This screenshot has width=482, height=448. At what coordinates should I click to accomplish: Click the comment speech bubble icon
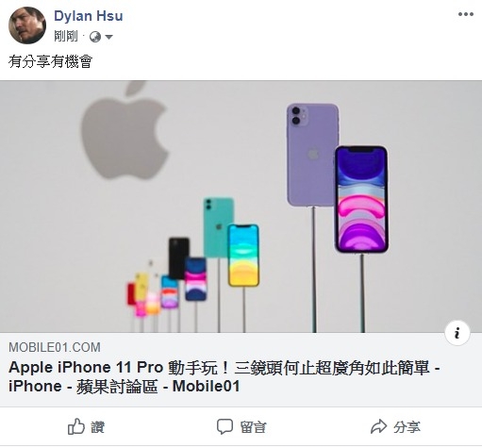(224, 426)
